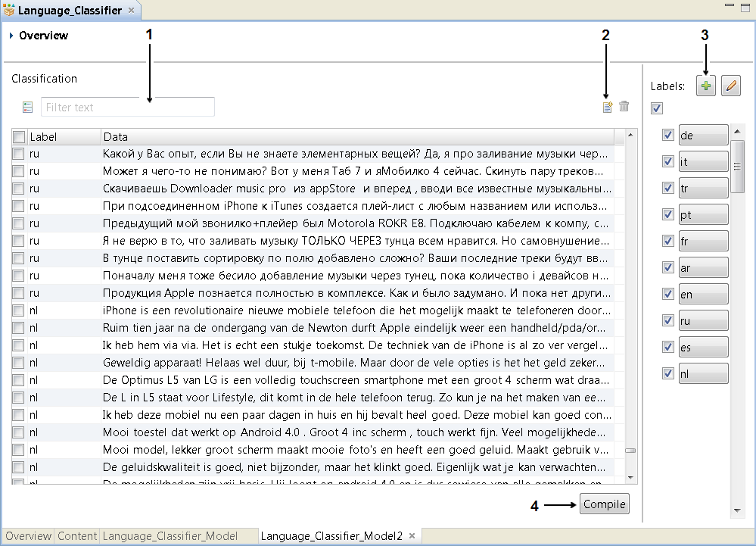
Task: Minimize the editor pane
Action: tap(730, 6)
